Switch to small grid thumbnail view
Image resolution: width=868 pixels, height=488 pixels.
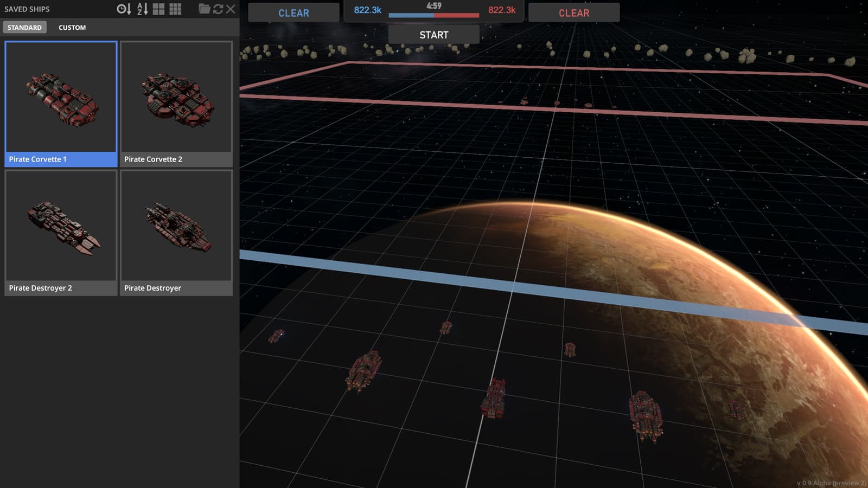click(x=175, y=9)
